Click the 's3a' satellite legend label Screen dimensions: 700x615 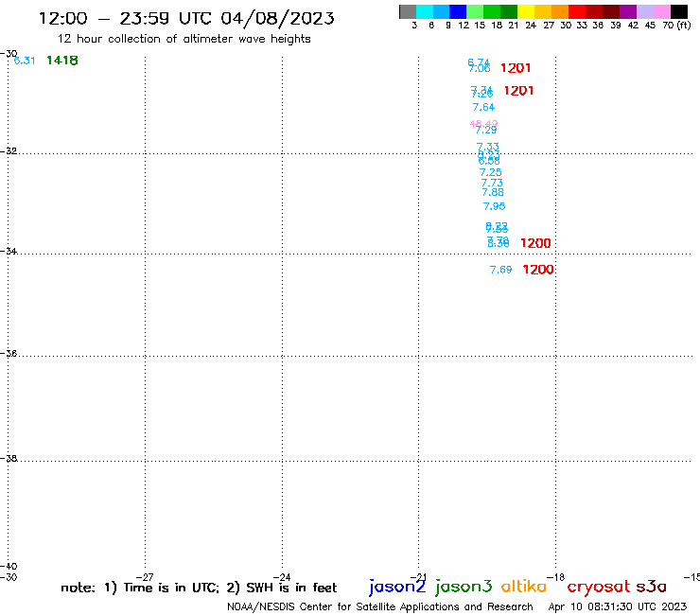[652, 587]
